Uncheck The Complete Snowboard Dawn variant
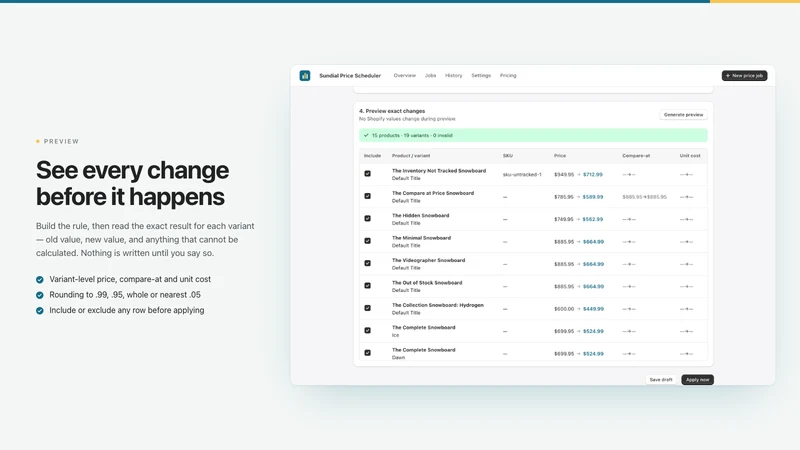Image resolution: width=800 pixels, height=450 pixels. (367, 353)
